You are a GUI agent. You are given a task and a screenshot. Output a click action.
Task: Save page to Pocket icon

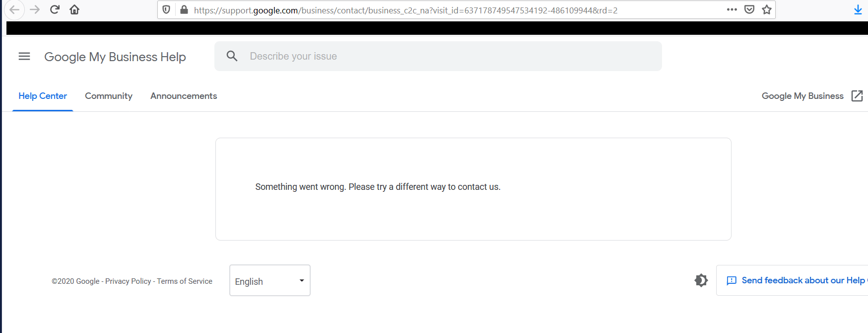tap(749, 9)
